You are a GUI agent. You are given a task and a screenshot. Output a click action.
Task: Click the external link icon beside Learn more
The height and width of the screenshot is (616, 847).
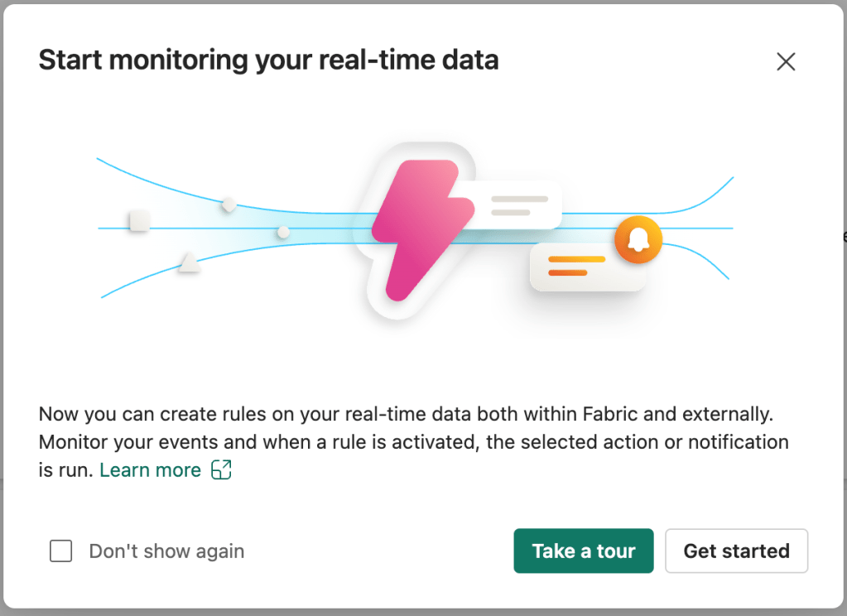[x=221, y=470]
